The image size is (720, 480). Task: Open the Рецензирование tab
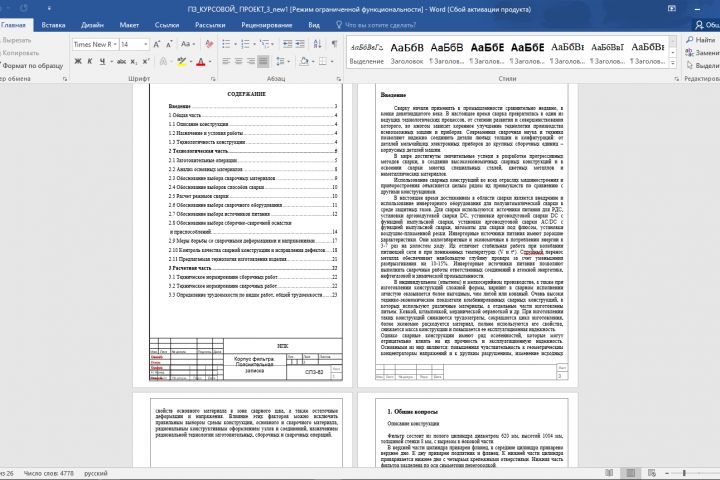tap(266, 25)
